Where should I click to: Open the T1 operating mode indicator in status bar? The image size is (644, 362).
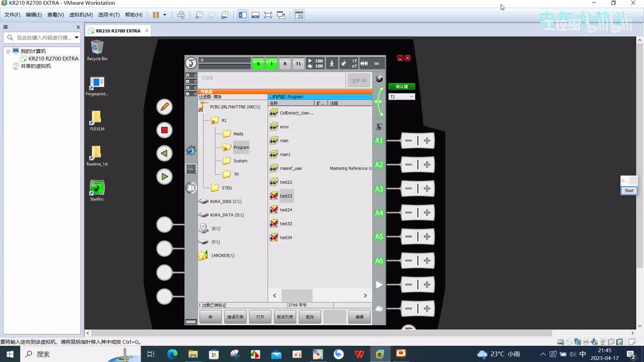pos(298,63)
